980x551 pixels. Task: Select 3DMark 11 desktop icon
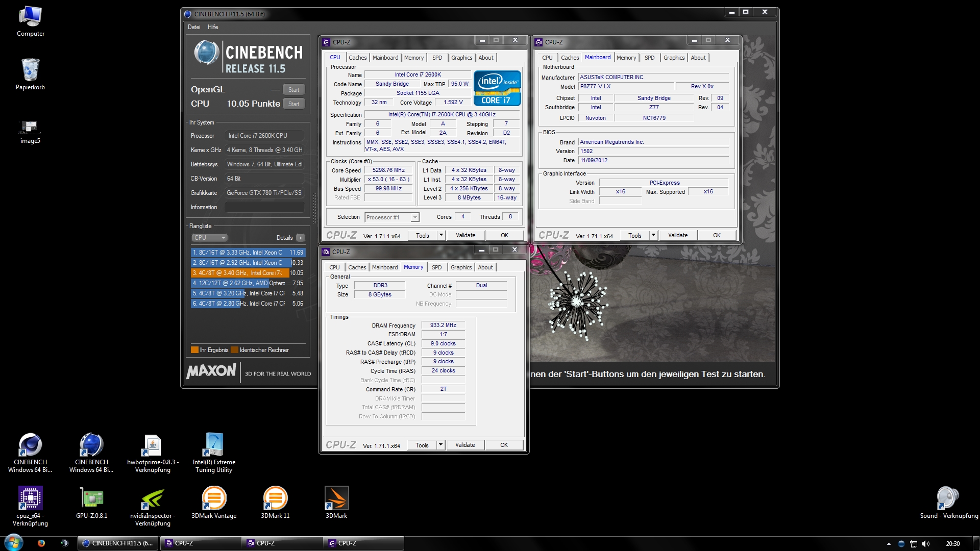[x=275, y=503]
